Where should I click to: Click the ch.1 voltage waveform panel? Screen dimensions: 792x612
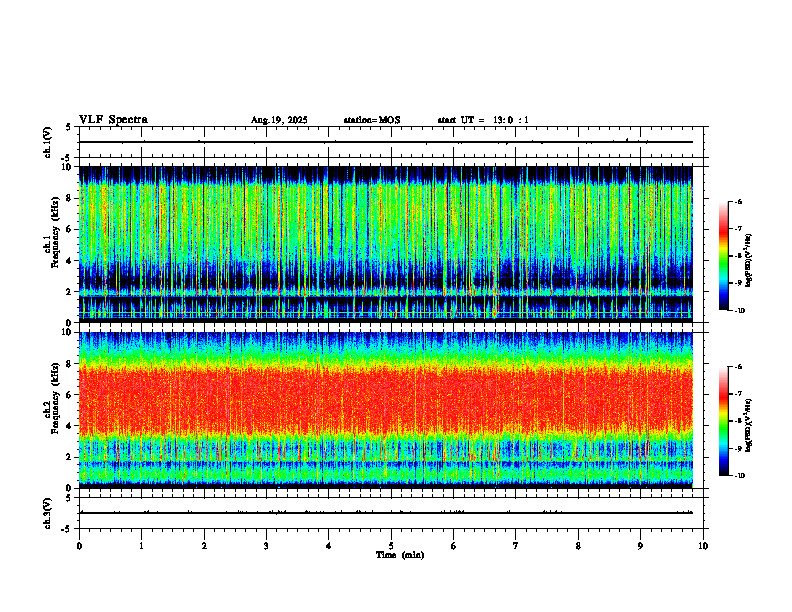pyautogui.click(x=391, y=142)
